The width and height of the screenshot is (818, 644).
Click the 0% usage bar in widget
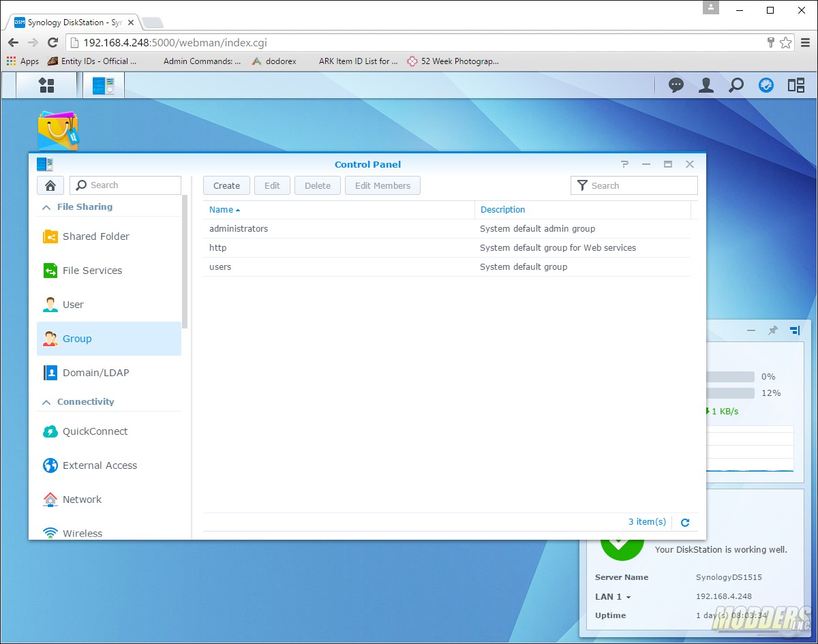[x=730, y=377]
